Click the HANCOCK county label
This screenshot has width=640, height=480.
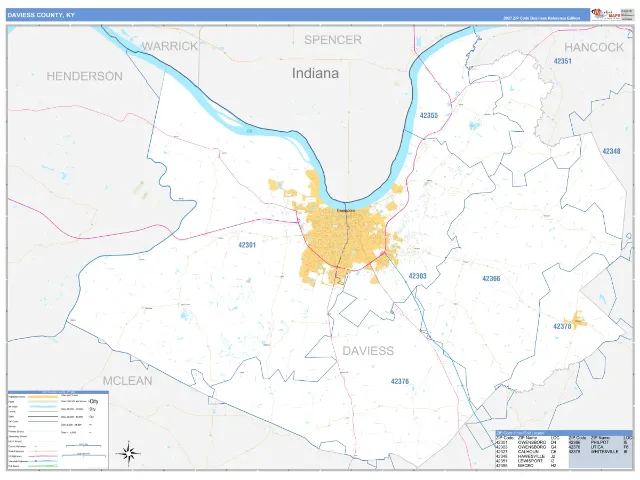click(x=594, y=47)
